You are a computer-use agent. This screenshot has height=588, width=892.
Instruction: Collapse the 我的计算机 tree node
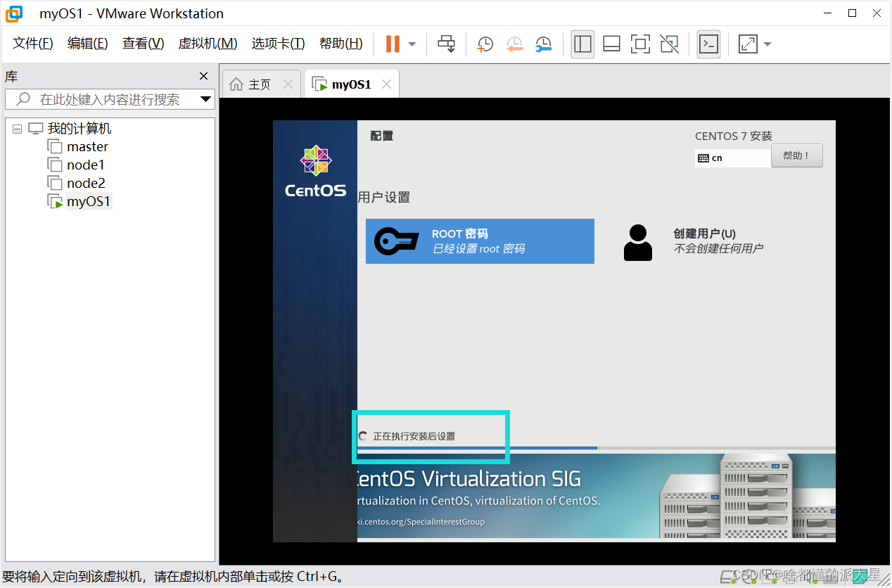point(17,128)
